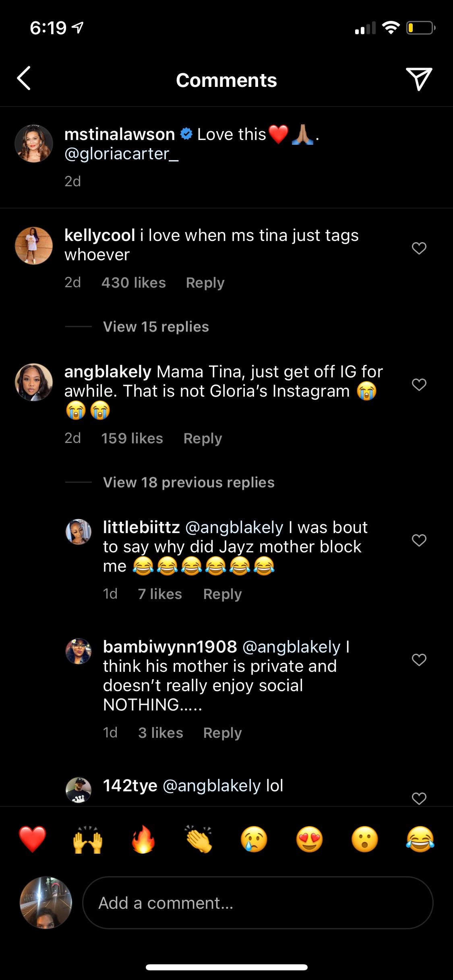Insert the fire emoji reaction
The width and height of the screenshot is (453, 980).
pyautogui.click(x=143, y=840)
